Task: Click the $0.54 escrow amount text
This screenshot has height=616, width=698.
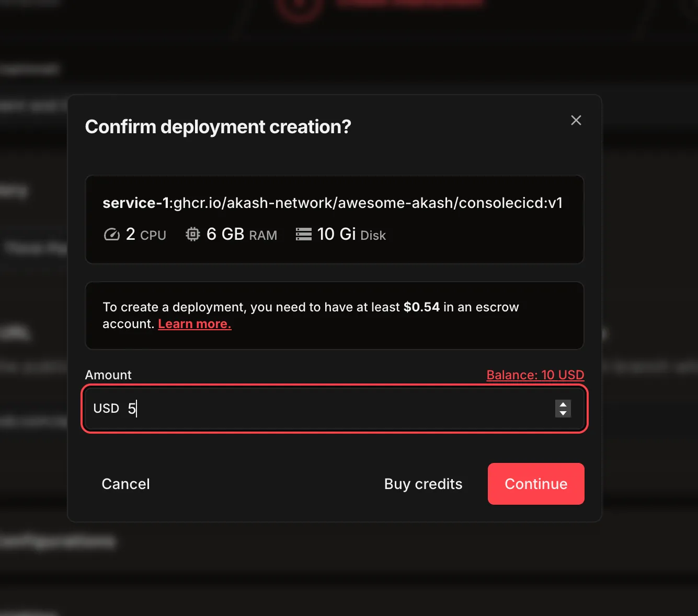Action: click(x=421, y=307)
